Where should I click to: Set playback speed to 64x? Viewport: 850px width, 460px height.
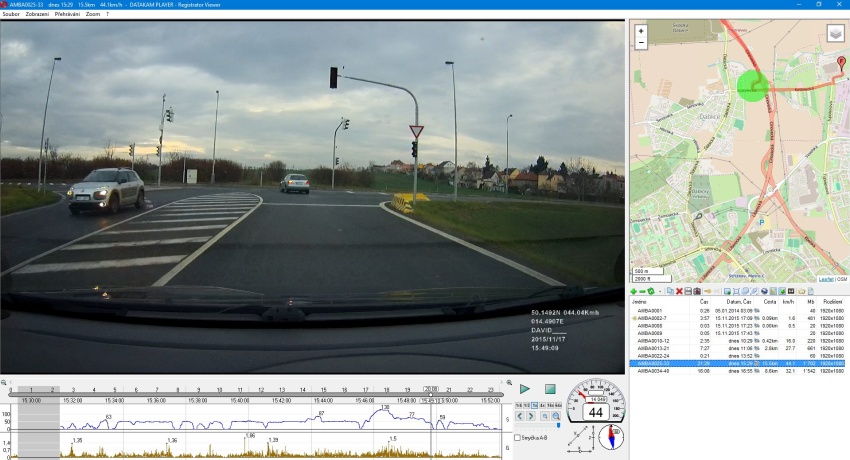(558, 405)
